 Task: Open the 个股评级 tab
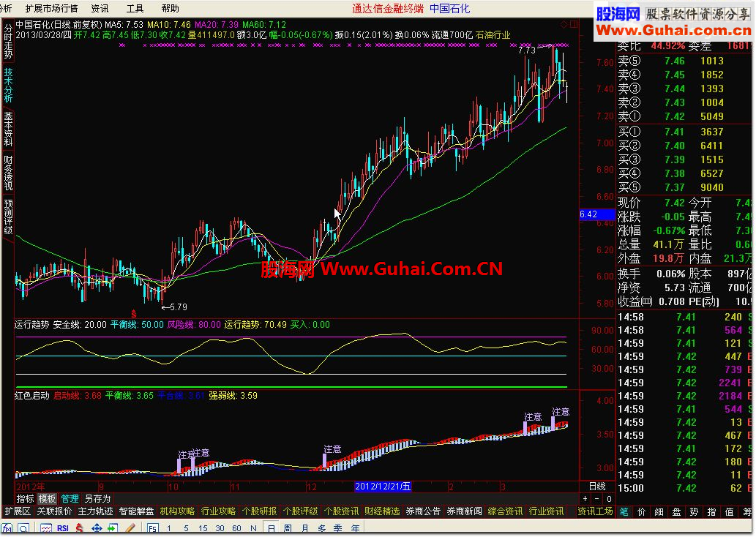300,511
